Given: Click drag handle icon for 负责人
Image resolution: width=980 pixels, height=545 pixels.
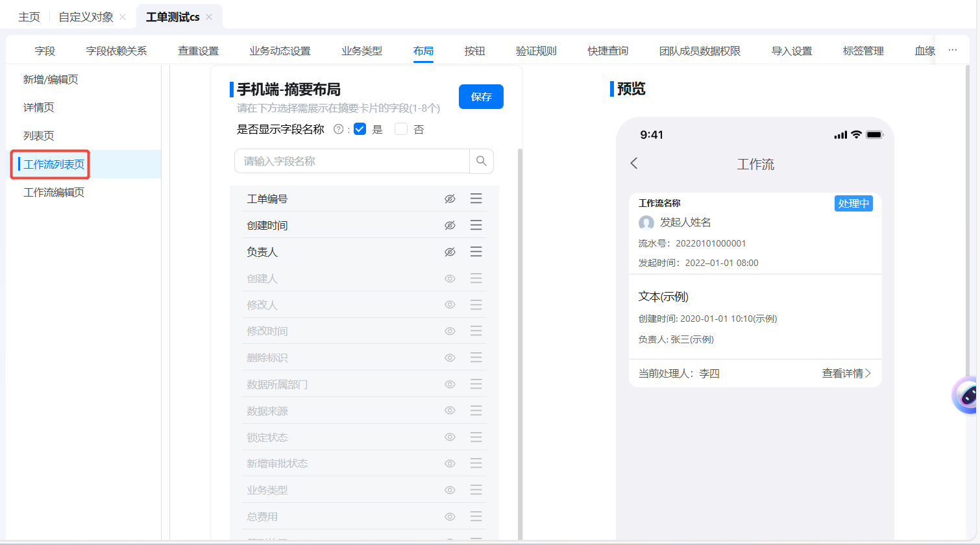Looking at the screenshot, I should pyautogui.click(x=476, y=252).
